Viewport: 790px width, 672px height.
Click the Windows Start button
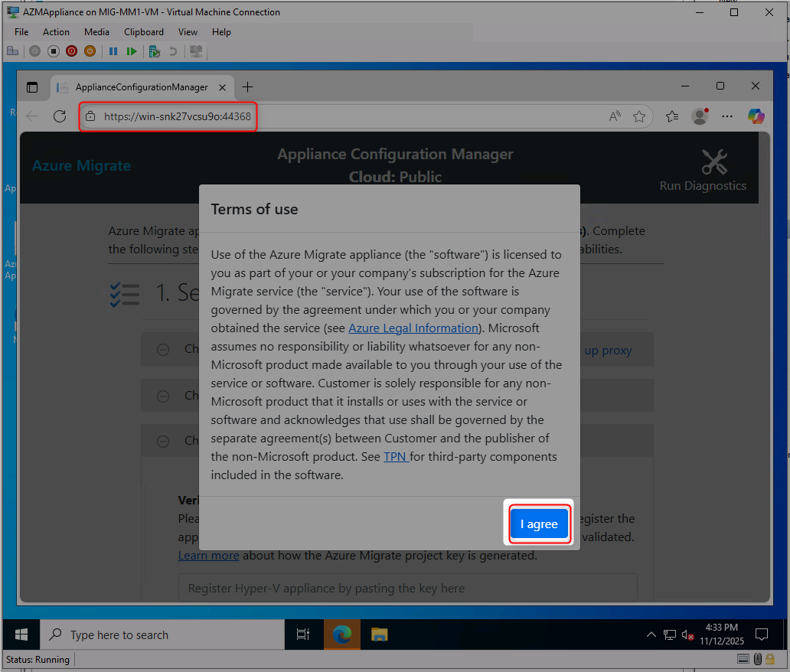click(x=21, y=634)
